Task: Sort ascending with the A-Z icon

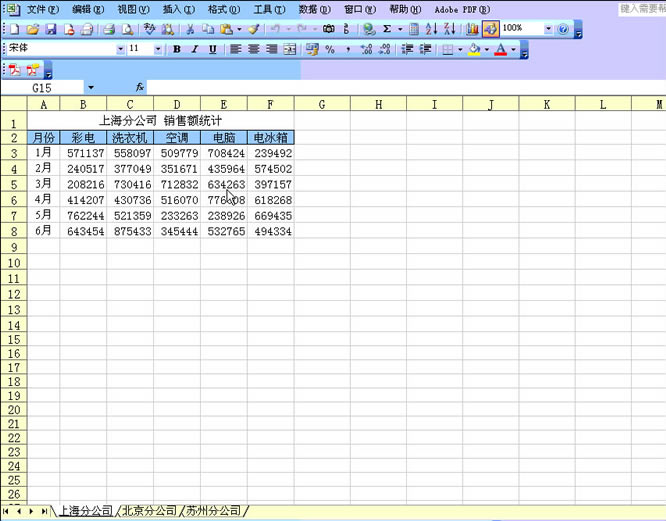Action: tap(431, 29)
